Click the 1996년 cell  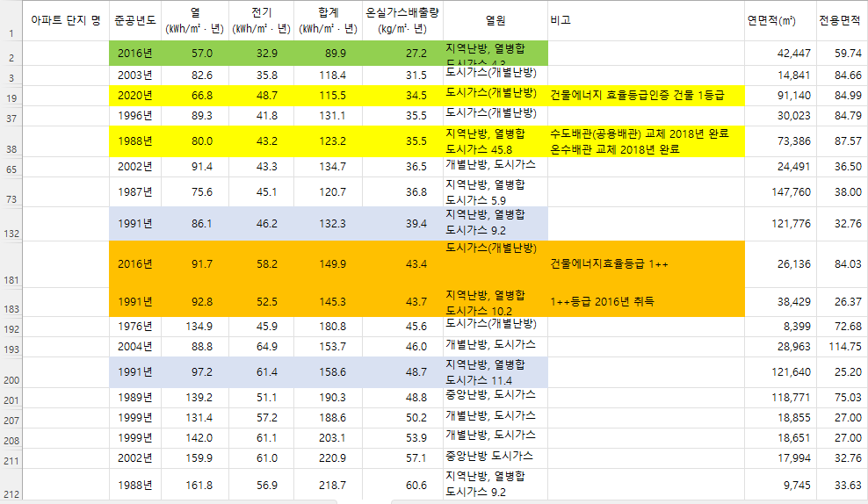click(135, 116)
